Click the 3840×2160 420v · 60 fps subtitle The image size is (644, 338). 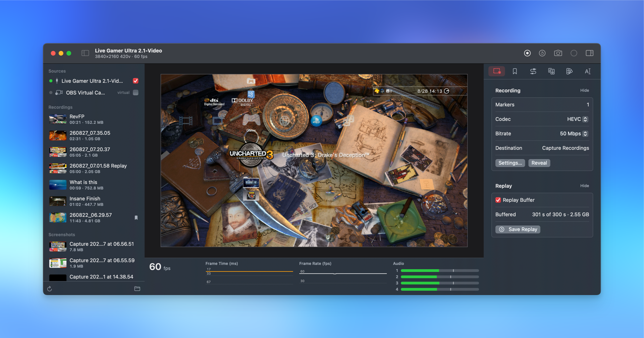click(121, 57)
